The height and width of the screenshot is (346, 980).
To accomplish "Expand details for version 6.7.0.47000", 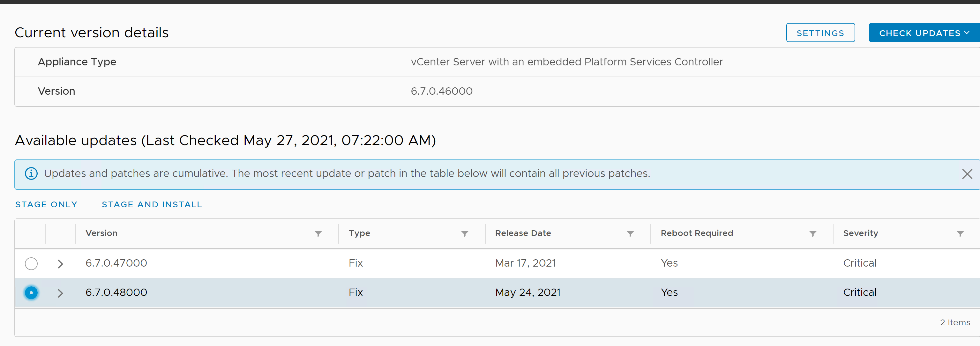I will click(x=60, y=263).
